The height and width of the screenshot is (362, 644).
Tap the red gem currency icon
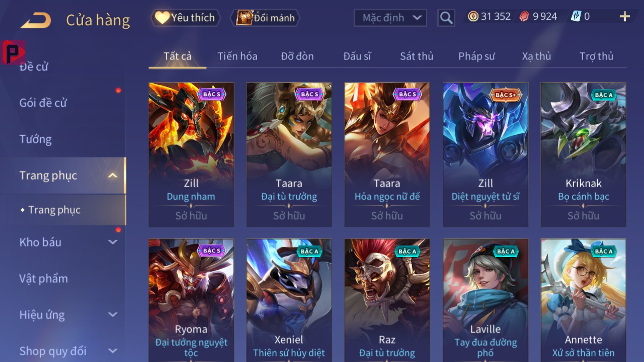(524, 16)
